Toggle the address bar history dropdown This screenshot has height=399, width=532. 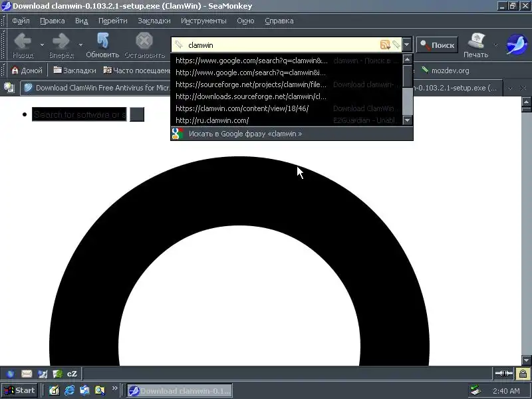[x=407, y=45]
